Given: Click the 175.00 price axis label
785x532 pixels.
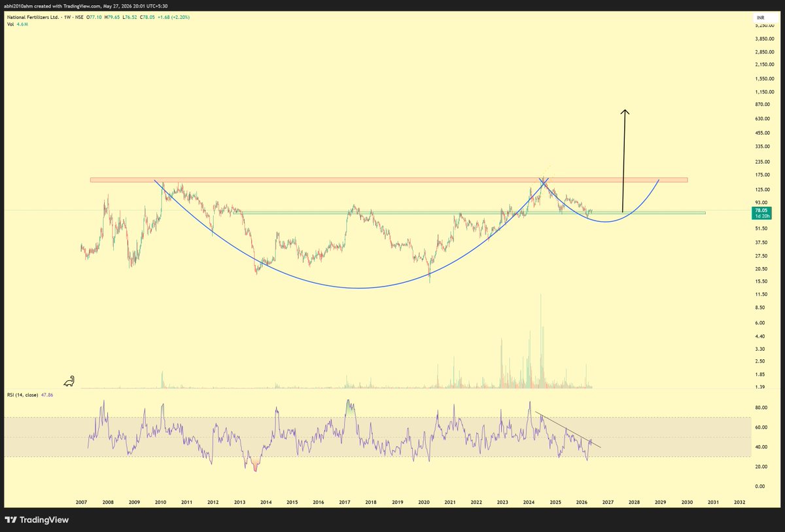Looking at the screenshot, I should point(763,175).
